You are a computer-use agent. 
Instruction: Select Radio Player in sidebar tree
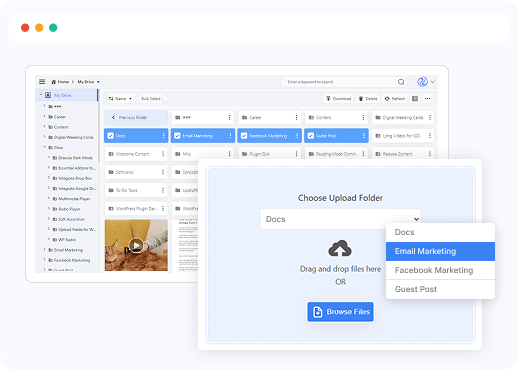coord(69,209)
